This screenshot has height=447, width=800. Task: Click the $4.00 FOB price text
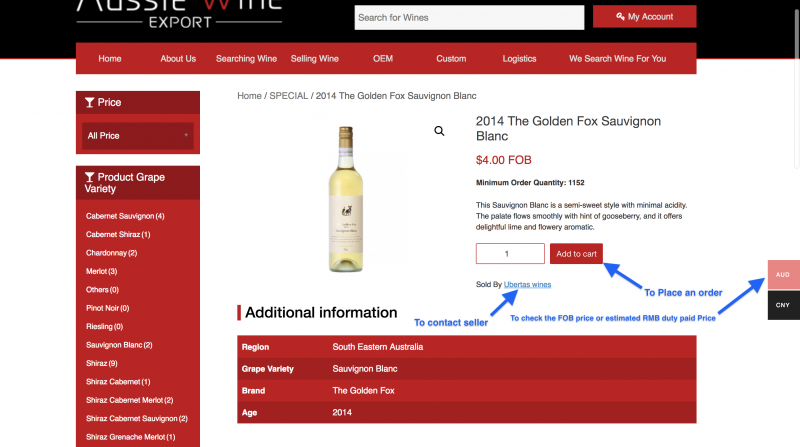504,160
